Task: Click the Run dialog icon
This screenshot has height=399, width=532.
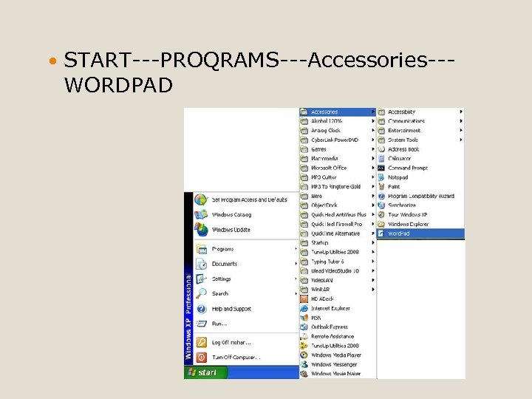Action: pyautogui.click(x=202, y=324)
